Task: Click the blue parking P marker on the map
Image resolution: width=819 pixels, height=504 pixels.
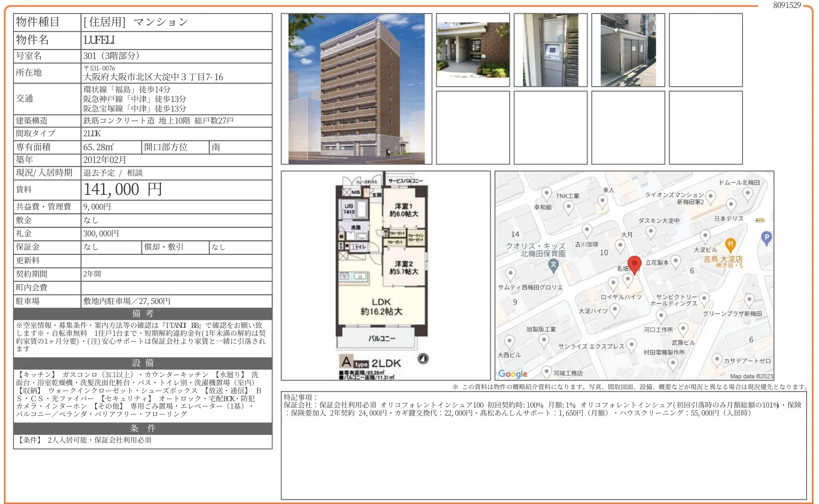Action: tap(766, 238)
